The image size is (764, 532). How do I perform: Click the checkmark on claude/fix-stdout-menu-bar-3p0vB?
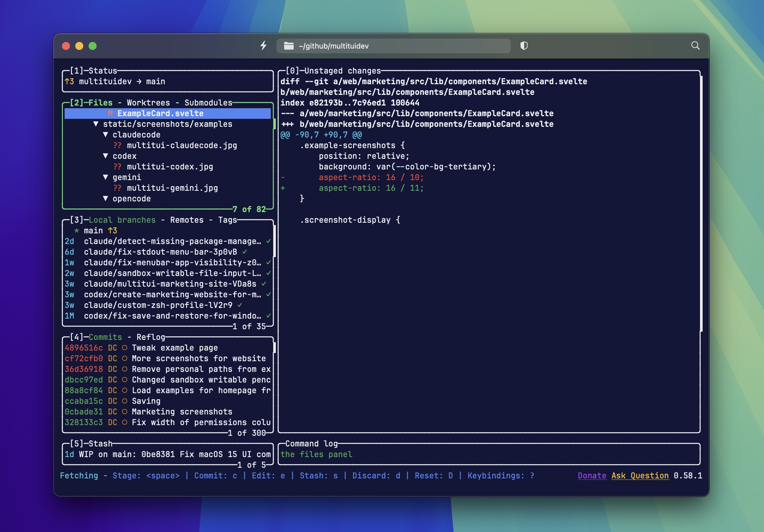(244, 252)
